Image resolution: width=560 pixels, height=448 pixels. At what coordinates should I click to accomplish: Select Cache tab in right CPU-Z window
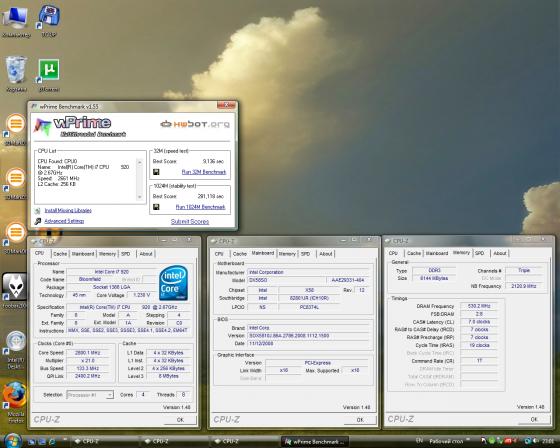[x=414, y=253]
